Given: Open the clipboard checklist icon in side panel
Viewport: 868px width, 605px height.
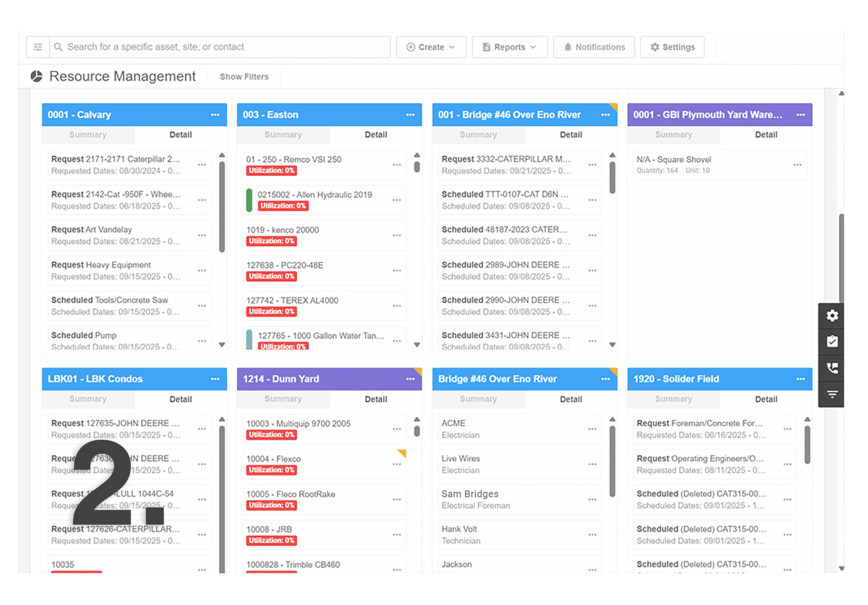Looking at the screenshot, I should (x=832, y=342).
